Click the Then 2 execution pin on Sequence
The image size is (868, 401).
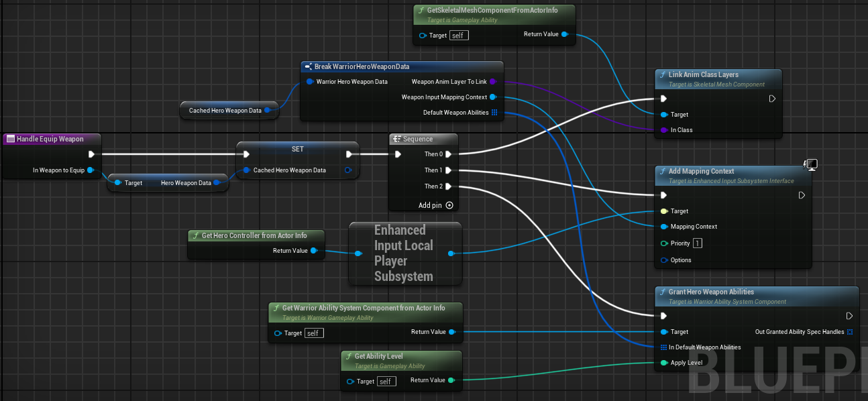click(449, 186)
